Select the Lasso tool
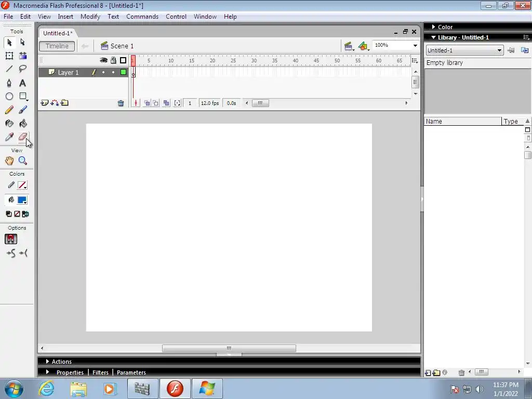Screen dimensions: 532x399 point(23,69)
